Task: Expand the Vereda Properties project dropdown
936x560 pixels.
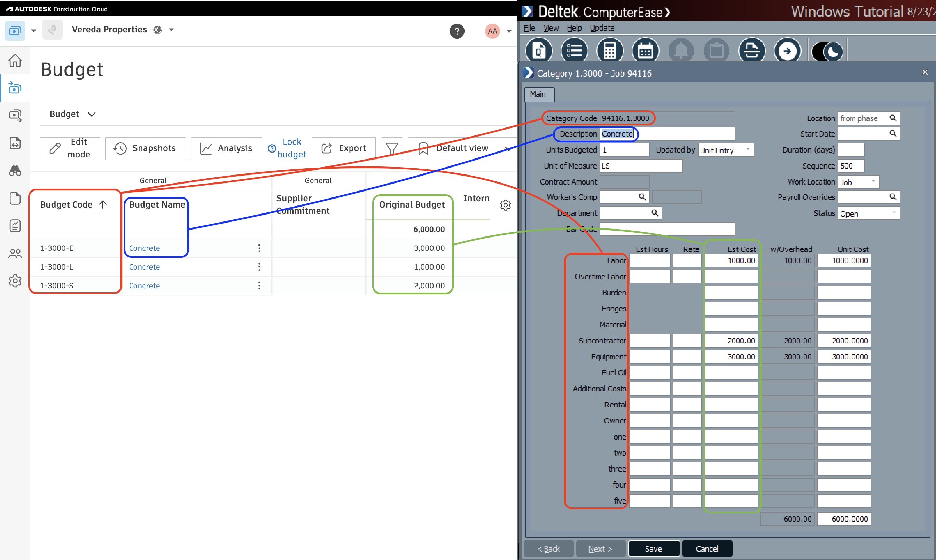Action: (x=171, y=30)
